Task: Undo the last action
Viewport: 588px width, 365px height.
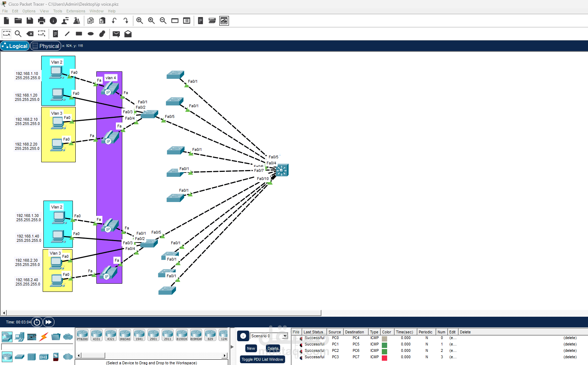Action: [x=114, y=21]
